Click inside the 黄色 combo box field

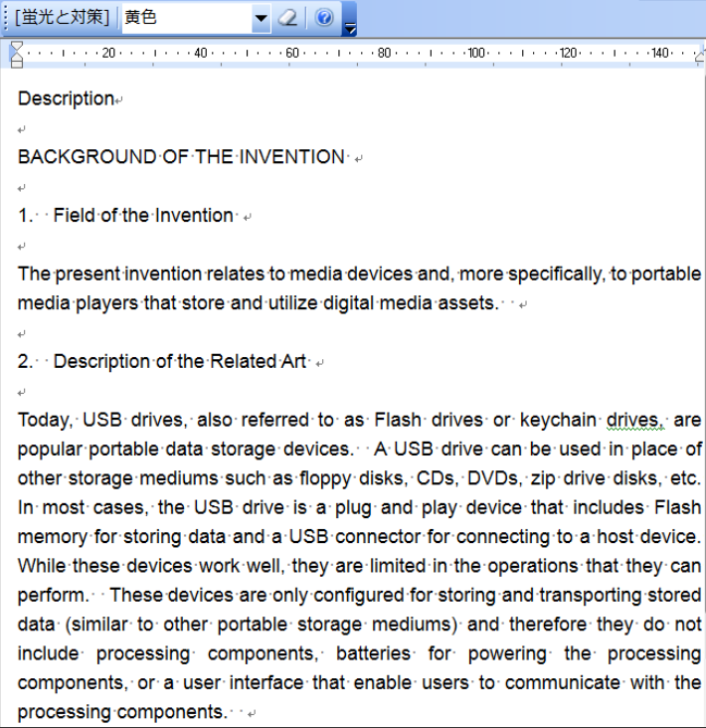tap(185, 18)
